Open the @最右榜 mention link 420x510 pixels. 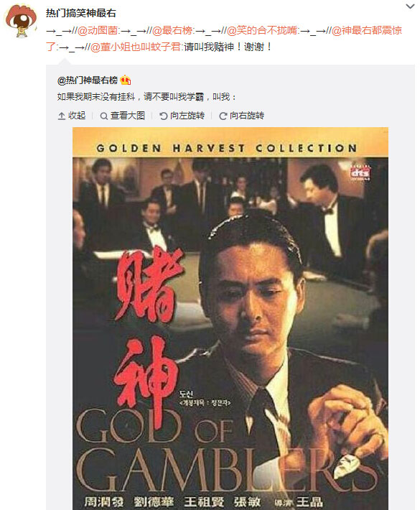(172, 31)
